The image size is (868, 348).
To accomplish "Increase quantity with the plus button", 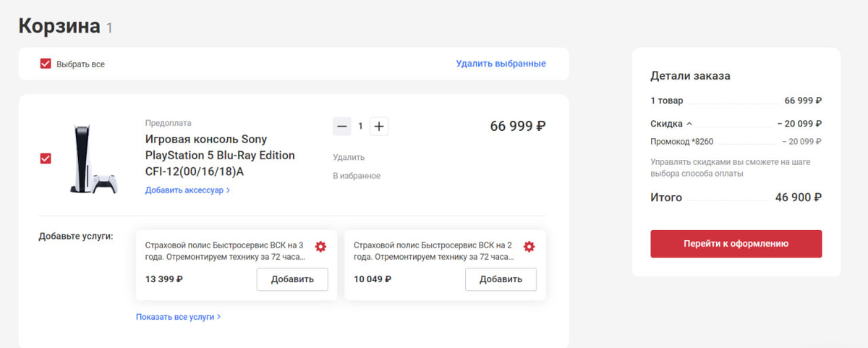I will (x=379, y=127).
